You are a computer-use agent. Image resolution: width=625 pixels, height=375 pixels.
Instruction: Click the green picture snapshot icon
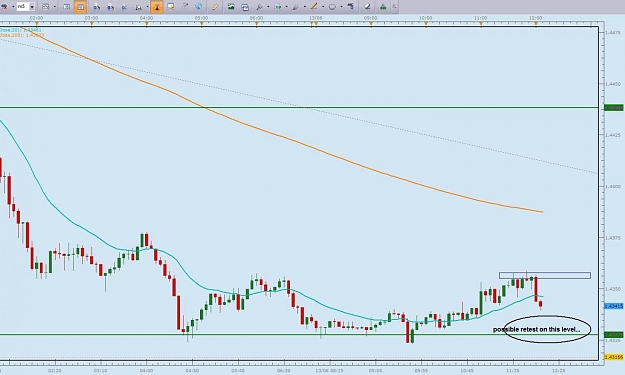[231, 6]
